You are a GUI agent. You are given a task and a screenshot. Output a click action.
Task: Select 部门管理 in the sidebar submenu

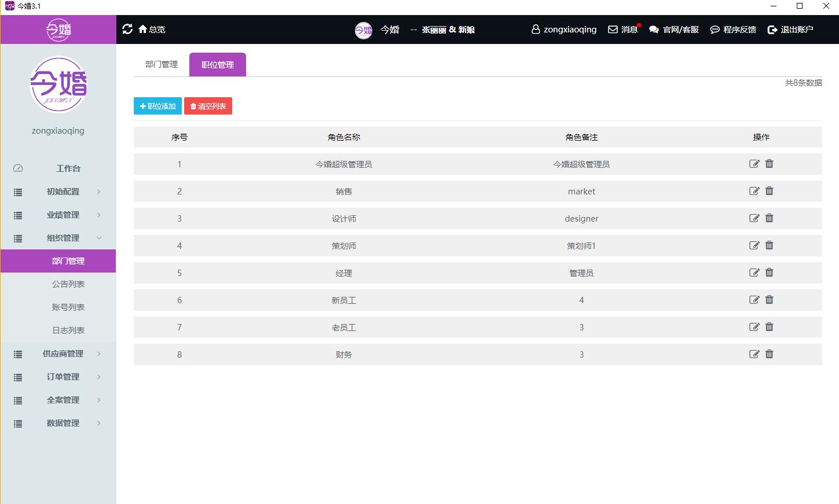[58, 261]
